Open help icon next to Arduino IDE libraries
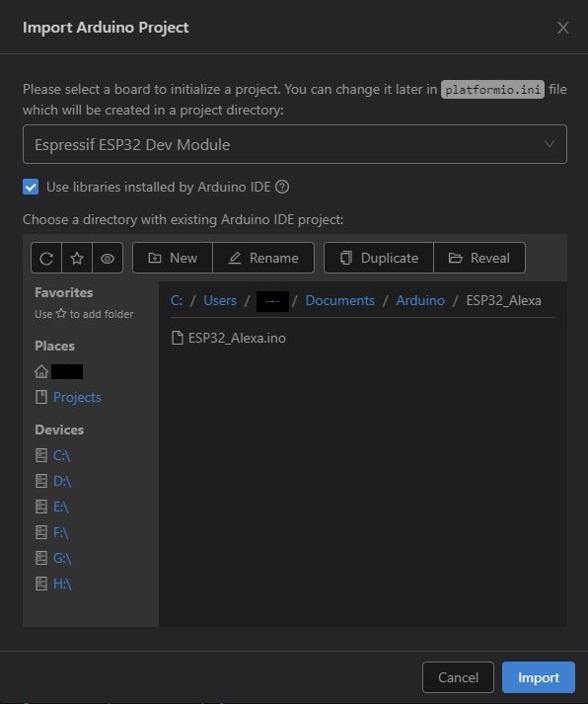 point(282,187)
